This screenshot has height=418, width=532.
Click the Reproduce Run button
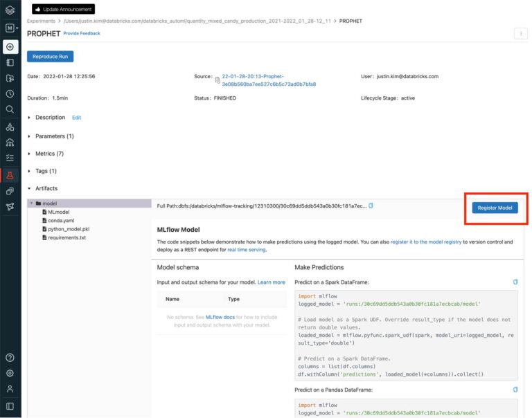point(50,56)
